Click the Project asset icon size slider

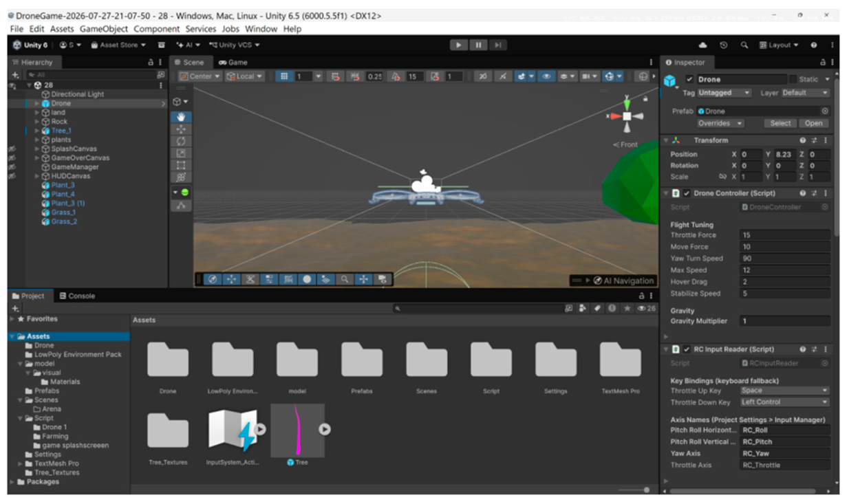[x=634, y=490]
